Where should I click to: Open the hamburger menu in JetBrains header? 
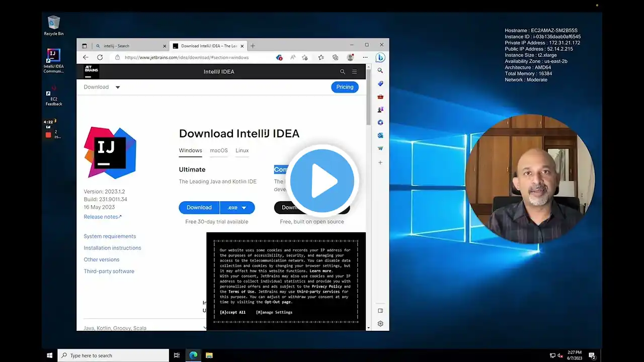(x=355, y=72)
